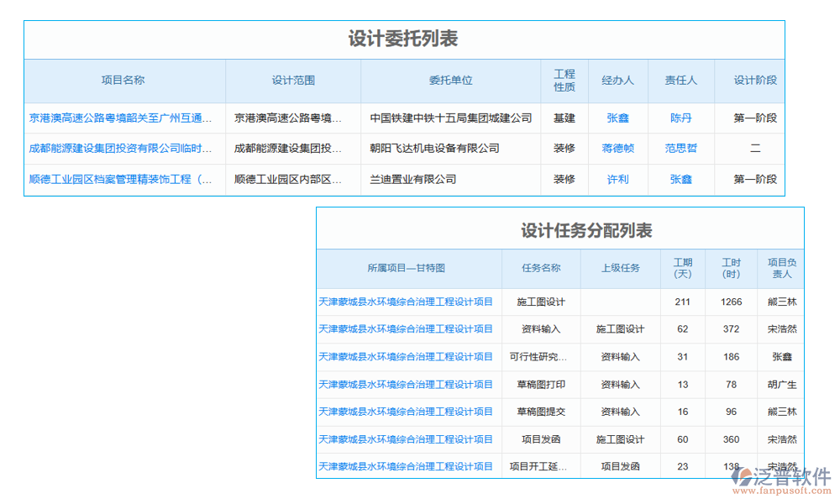Open the 成都能源建设集团投资有限公司临时 project link

(121, 149)
